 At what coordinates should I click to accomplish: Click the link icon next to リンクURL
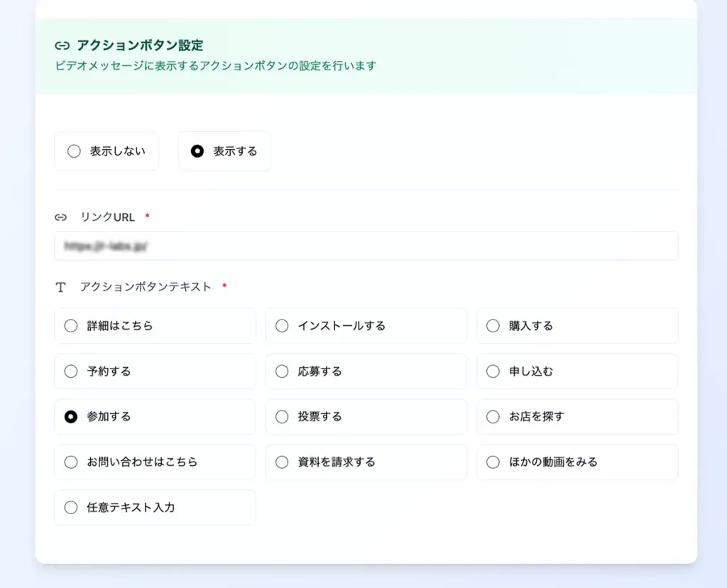tap(61, 217)
